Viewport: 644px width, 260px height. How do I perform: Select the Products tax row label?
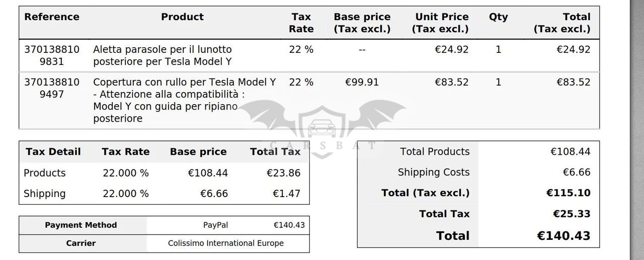(45, 173)
